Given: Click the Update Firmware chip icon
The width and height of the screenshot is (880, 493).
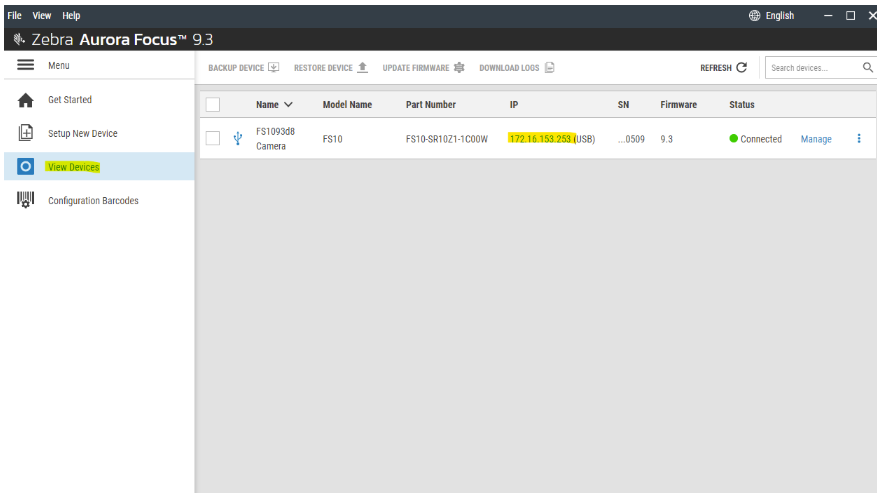Looking at the screenshot, I should (x=459, y=67).
